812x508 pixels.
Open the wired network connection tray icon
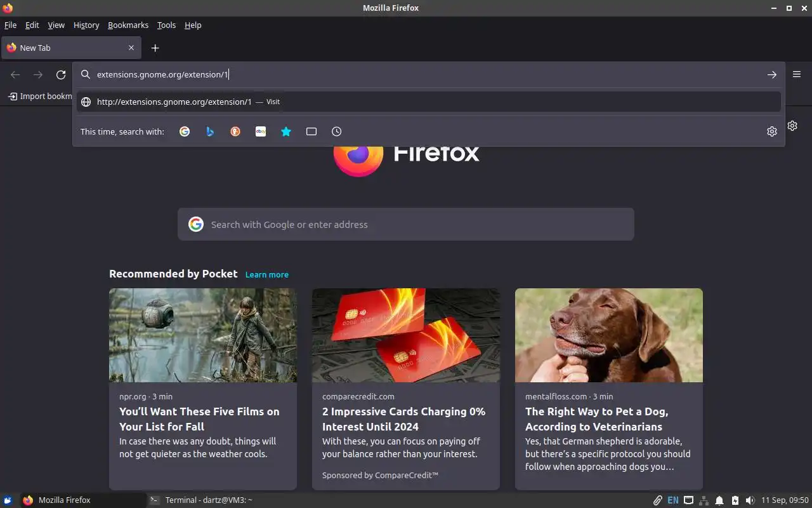(x=704, y=500)
